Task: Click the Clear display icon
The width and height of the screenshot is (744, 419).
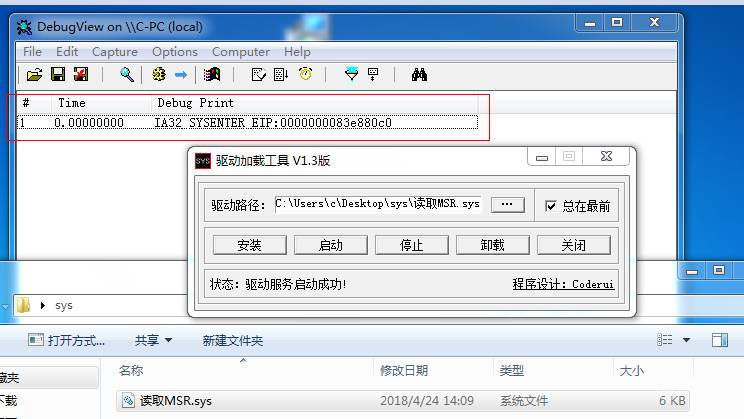Action: 81,74
